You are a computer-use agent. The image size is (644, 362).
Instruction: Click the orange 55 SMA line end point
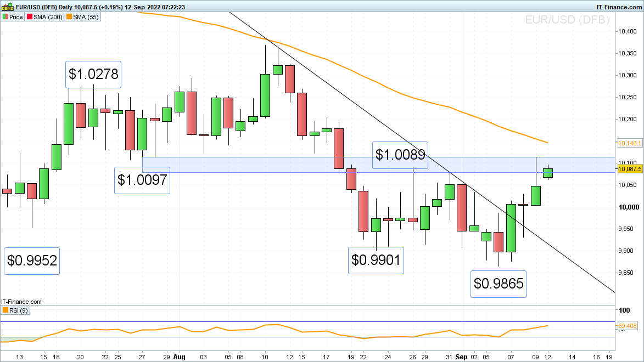(547, 143)
